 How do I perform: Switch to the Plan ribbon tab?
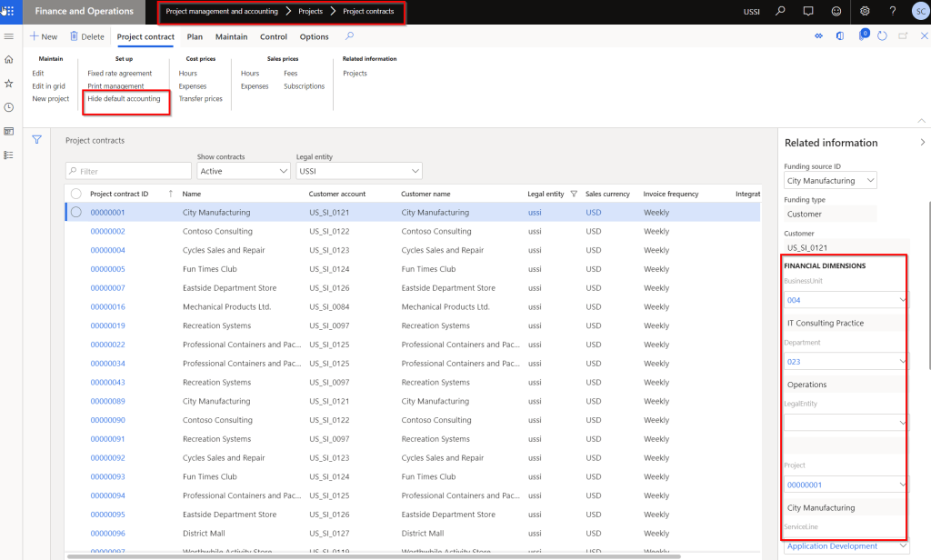[x=195, y=37]
